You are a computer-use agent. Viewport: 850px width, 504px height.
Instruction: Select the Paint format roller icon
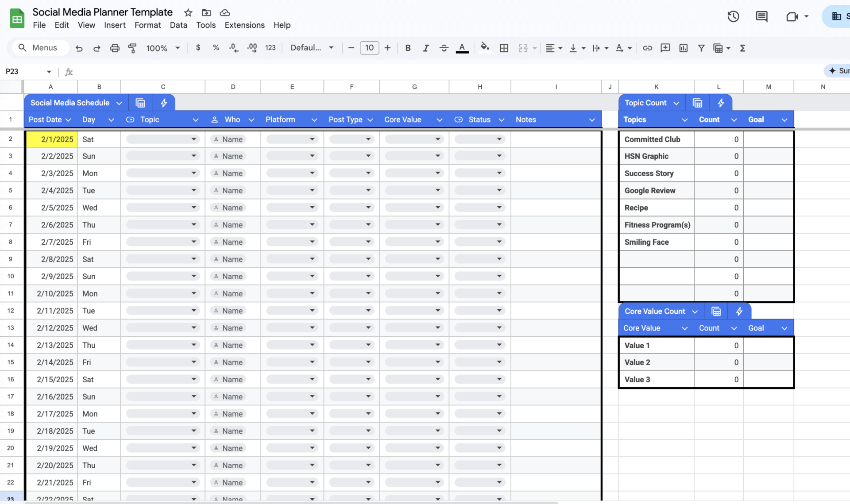132,48
